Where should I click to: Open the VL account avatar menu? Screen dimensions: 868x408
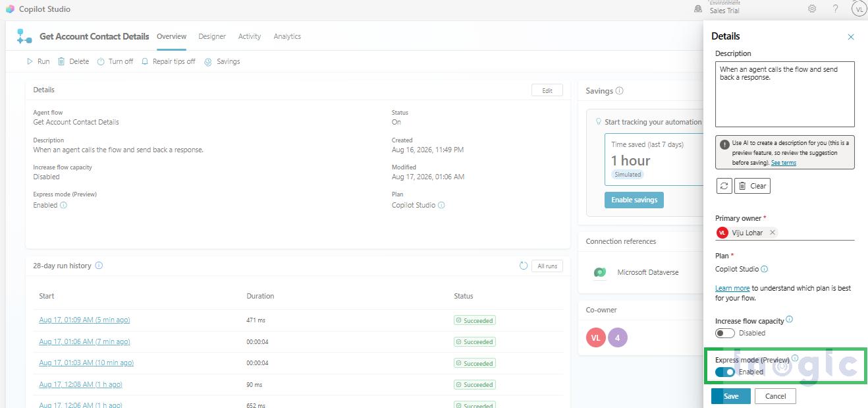(x=859, y=9)
